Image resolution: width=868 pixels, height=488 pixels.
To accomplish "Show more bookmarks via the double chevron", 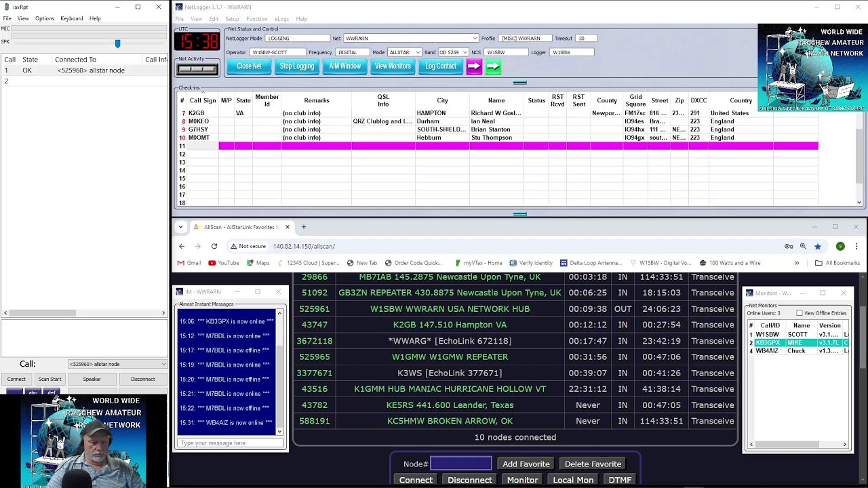I will coord(797,263).
